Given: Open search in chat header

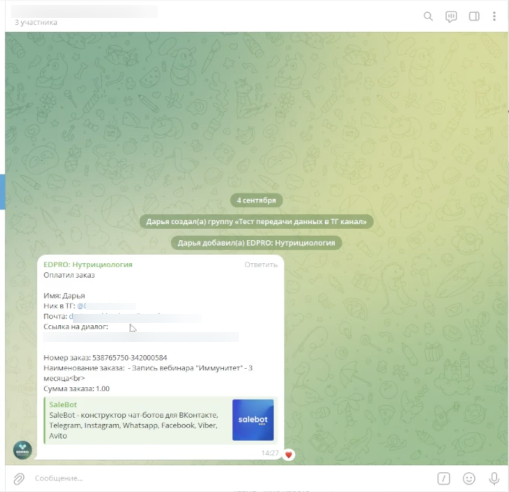Looking at the screenshot, I should 428,16.
